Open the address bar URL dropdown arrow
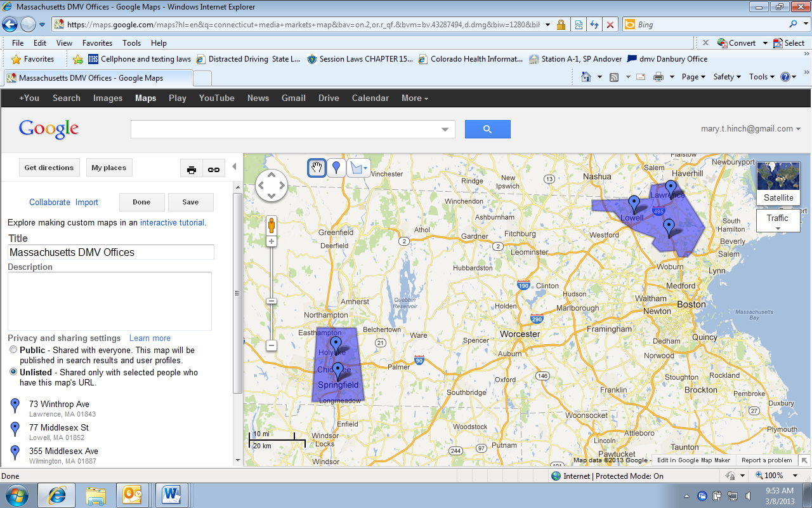This screenshot has height=508, width=812. [547, 25]
